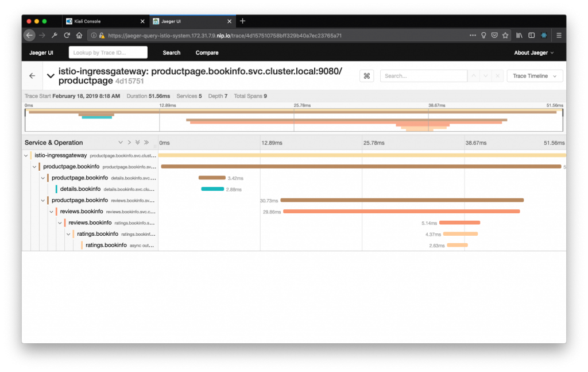Viewport: 588px width, 372px height.
Task: Expand all spans double chevron
Action: (x=138, y=143)
